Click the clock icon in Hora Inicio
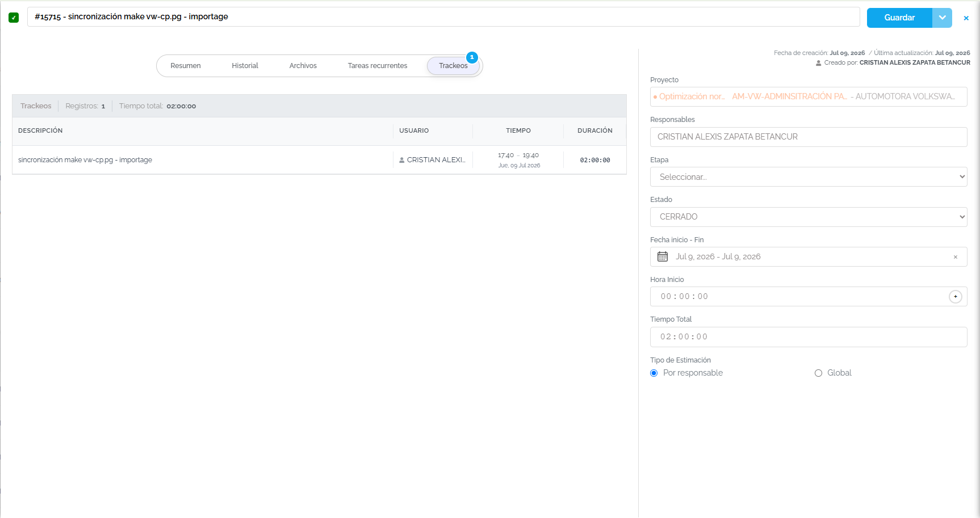Screen dimensions: 980x518 pos(956,297)
